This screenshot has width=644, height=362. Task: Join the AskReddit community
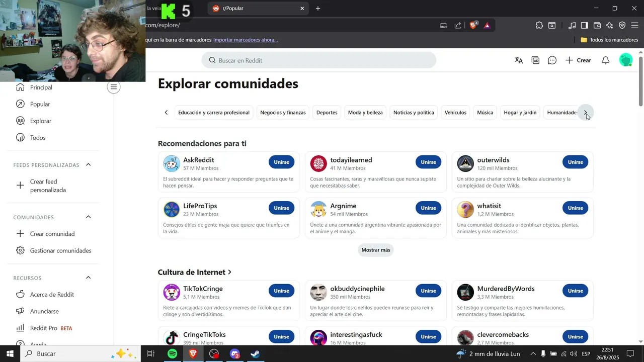point(282,162)
